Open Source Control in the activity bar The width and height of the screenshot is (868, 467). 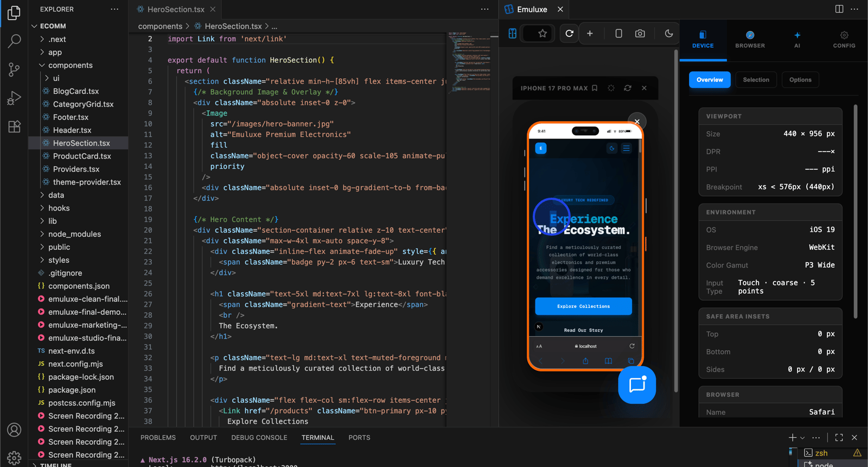click(x=14, y=69)
